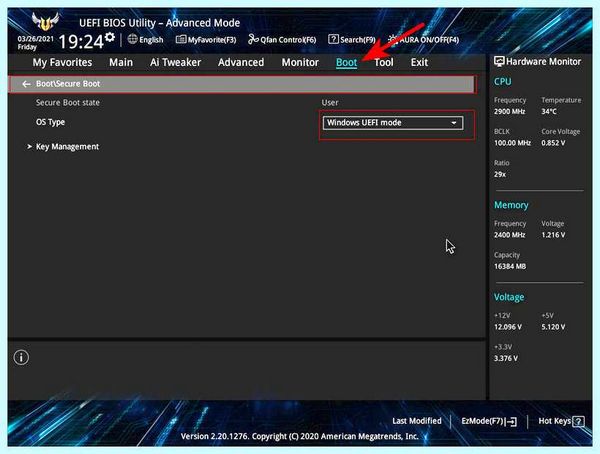Toggle AURA ON/OFF(F4)
600x454 pixels.
pos(423,39)
